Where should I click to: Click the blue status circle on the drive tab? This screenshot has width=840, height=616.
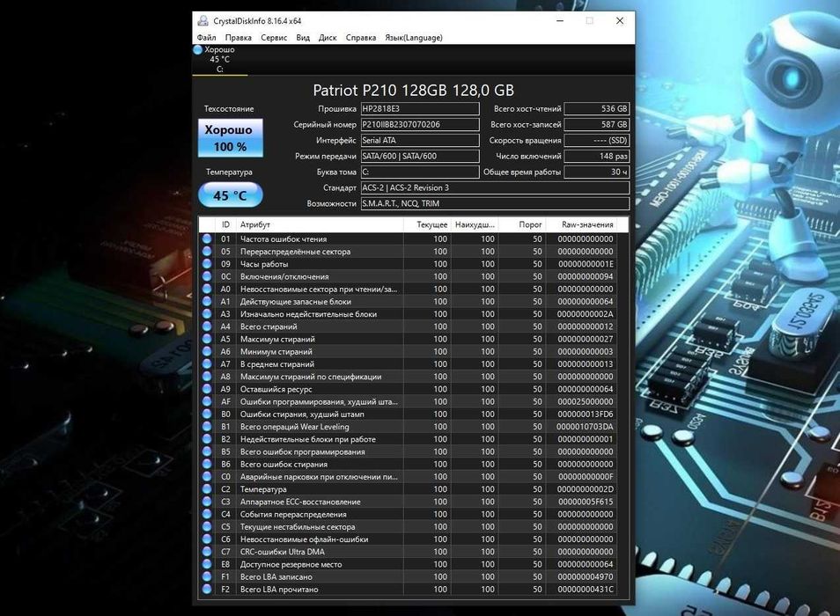coord(198,50)
